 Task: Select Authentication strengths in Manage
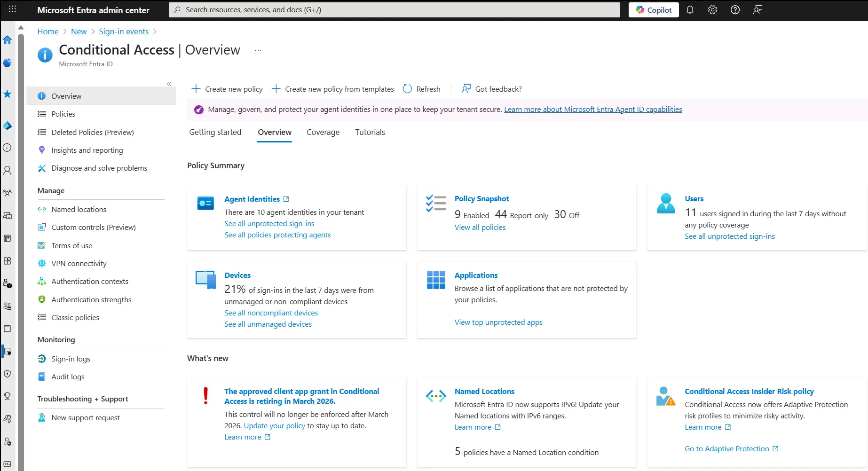(x=91, y=299)
